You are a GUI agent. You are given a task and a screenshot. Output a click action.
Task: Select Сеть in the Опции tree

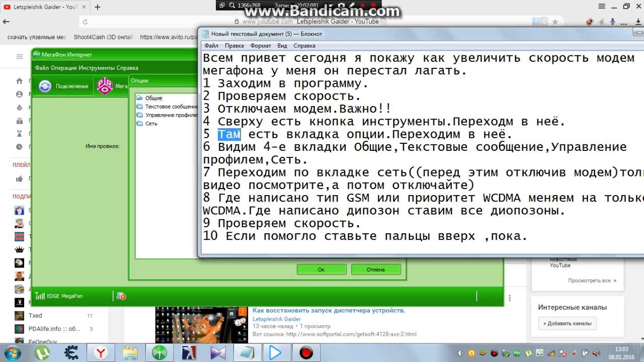(x=147, y=124)
